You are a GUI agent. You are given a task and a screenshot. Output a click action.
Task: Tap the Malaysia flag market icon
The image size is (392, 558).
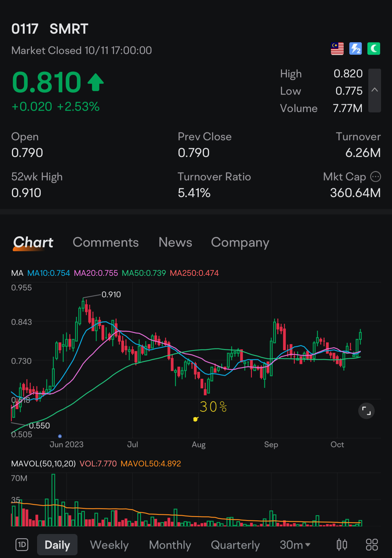pyautogui.click(x=337, y=49)
